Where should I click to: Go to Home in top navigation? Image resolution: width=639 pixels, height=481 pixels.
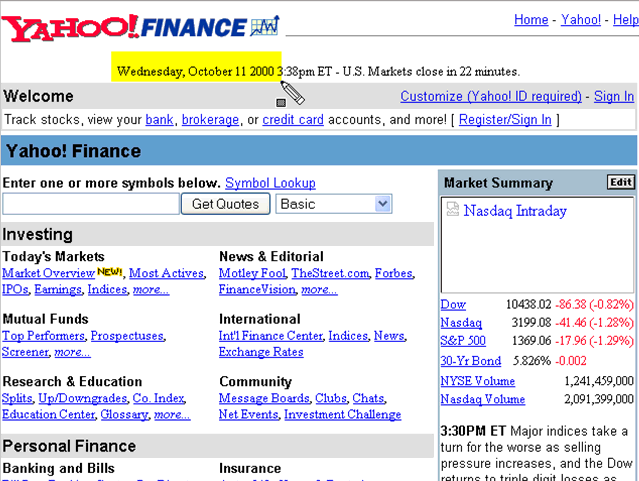[x=531, y=20]
